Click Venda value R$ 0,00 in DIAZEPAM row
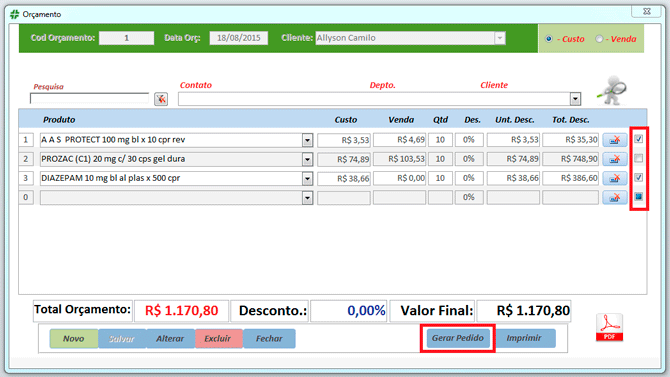The width and height of the screenshot is (670, 377). point(399,178)
